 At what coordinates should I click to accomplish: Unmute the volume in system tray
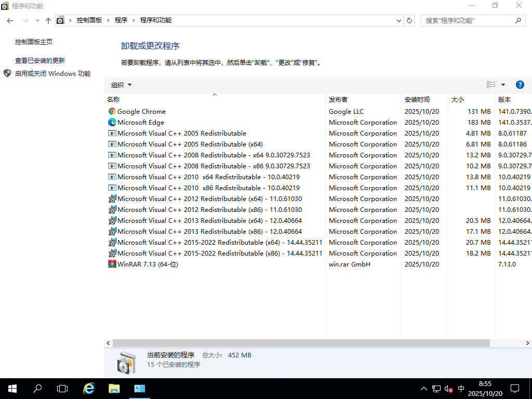447,388
